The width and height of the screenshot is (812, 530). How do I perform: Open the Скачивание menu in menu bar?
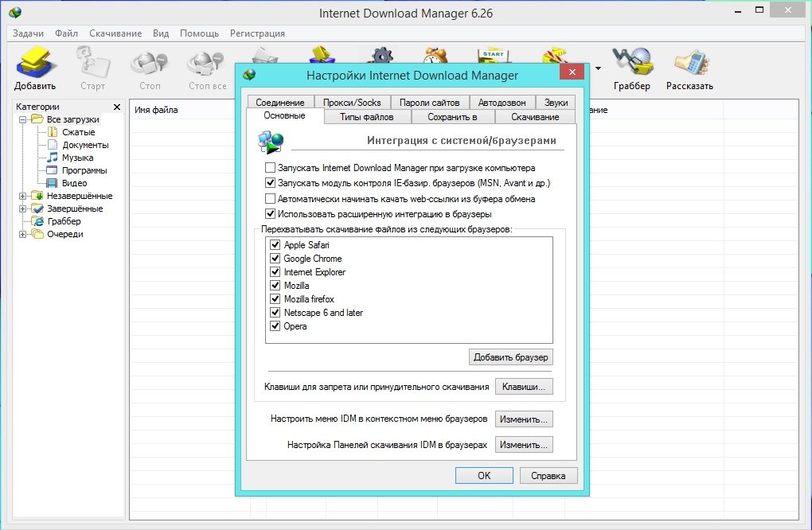[x=115, y=33]
